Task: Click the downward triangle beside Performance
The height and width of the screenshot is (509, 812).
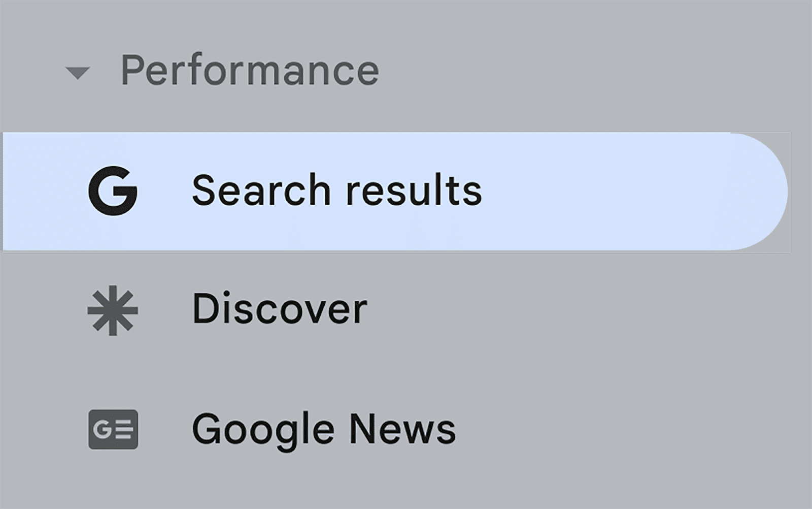Action: (77, 73)
